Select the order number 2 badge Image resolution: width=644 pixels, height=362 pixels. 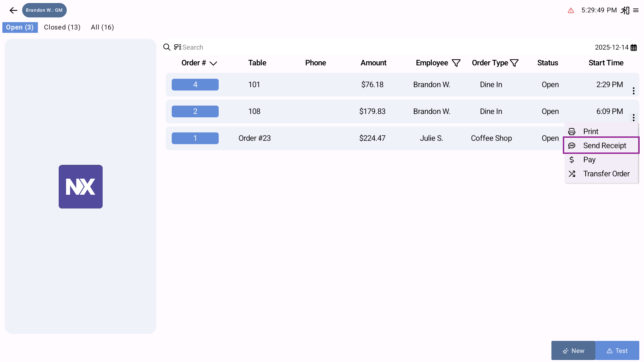coord(195,111)
